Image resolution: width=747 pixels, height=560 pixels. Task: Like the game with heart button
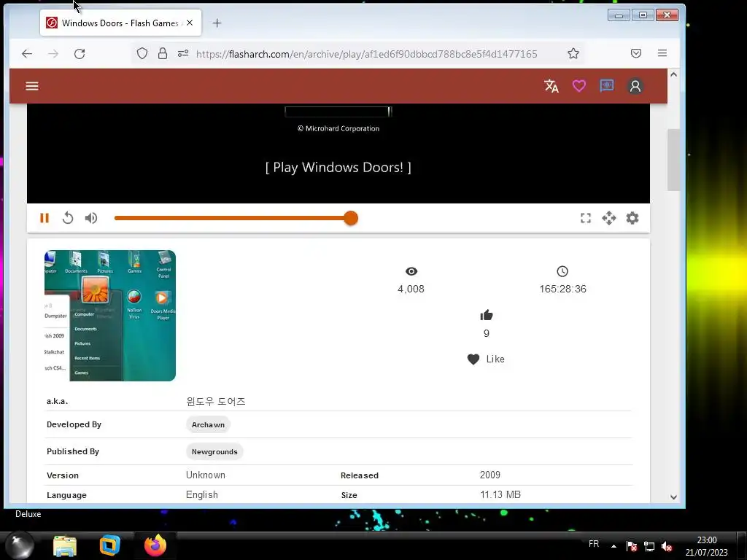point(485,359)
